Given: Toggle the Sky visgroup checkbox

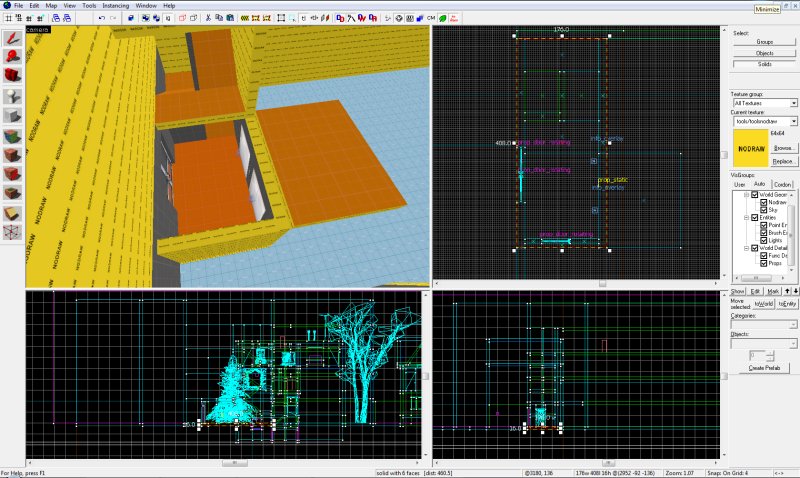Looking at the screenshot, I should [x=764, y=210].
